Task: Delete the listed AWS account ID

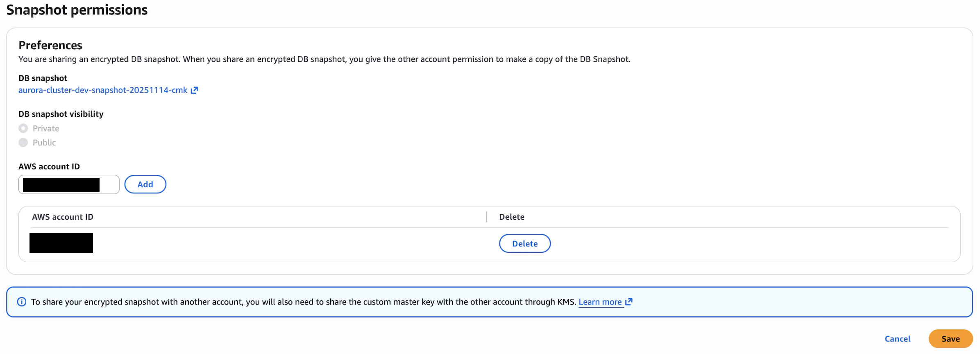Action: pos(525,243)
